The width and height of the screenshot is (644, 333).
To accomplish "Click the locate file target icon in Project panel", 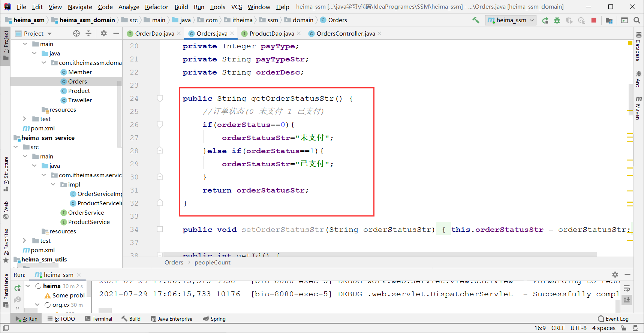I will pos(76,33).
